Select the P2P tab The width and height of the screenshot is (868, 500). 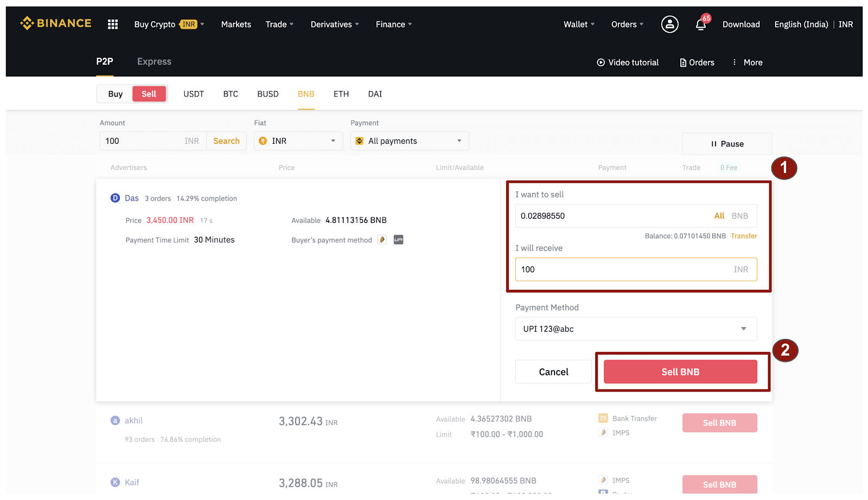(105, 62)
